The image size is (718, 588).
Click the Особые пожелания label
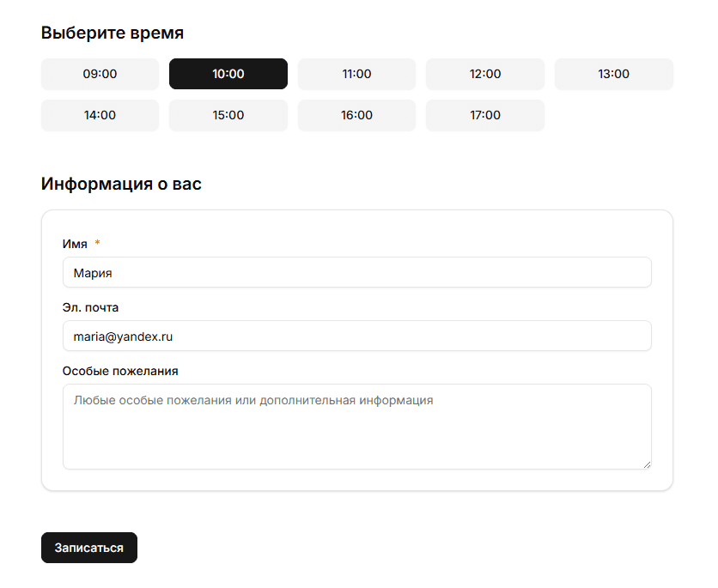[x=120, y=371]
